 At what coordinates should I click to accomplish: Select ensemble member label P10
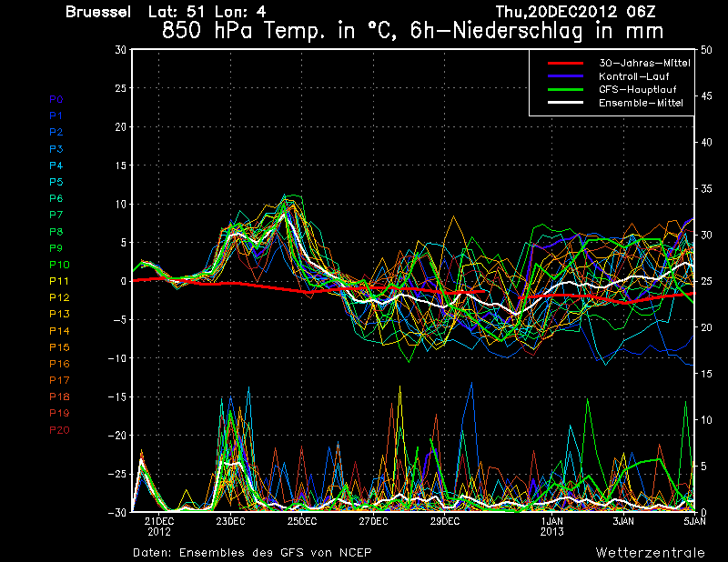tap(59, 265)
